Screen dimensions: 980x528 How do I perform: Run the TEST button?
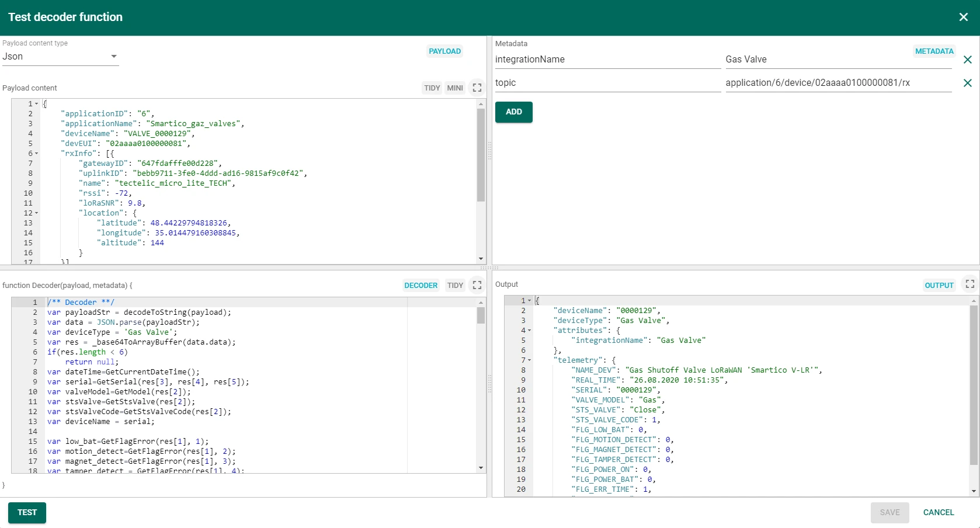pyautogui.click(x=27, y=513)
